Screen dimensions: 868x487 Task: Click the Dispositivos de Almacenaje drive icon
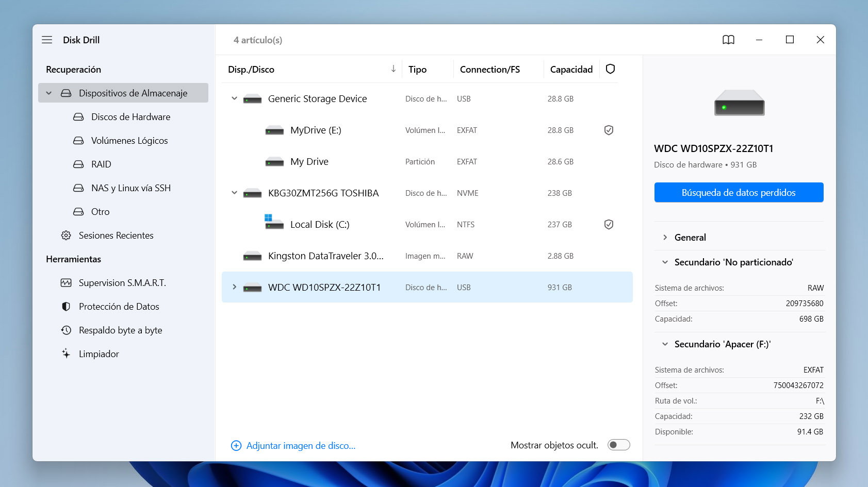(66, 93)
